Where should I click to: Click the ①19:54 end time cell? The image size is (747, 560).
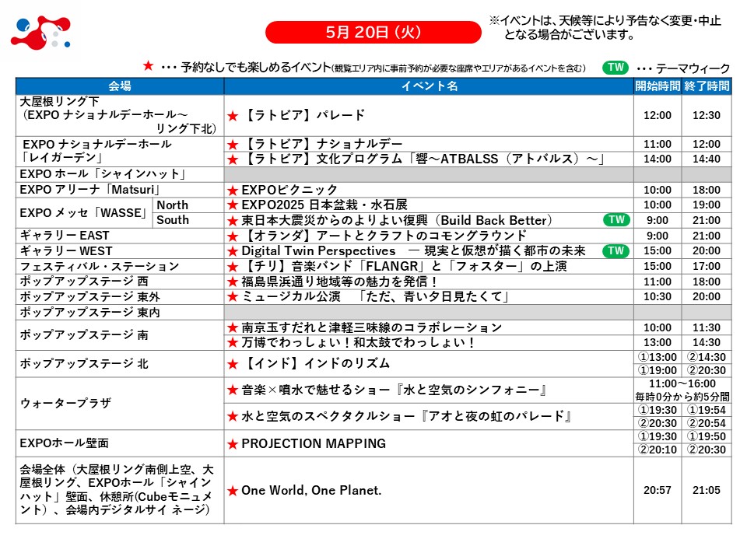(x=707, y=410)
